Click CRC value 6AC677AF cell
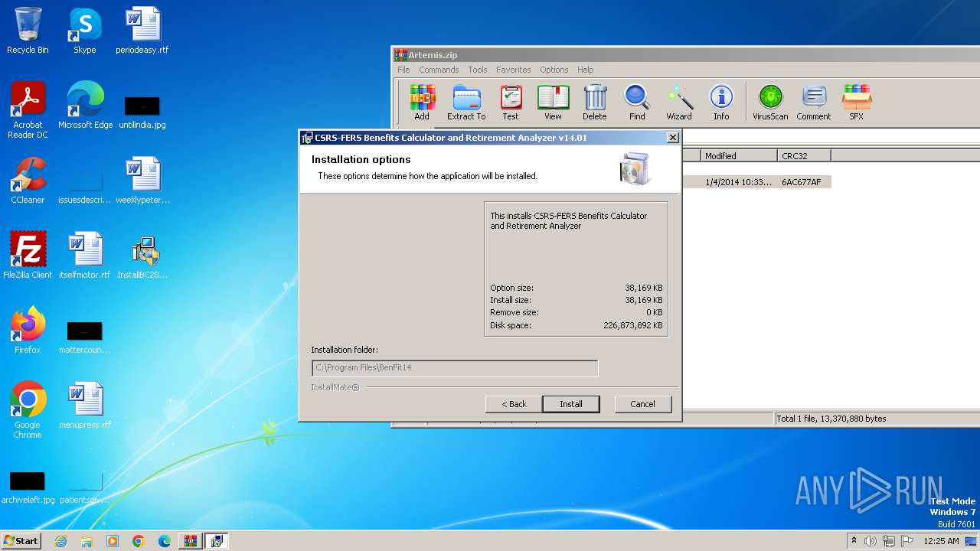This screenshot has height=551, width=980. (802, 182)
